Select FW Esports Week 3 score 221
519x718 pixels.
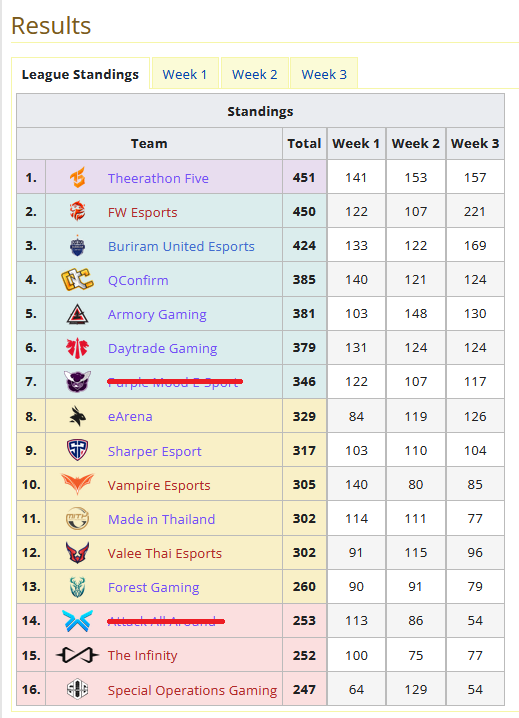pyautogui.click(x=475, y=212)
